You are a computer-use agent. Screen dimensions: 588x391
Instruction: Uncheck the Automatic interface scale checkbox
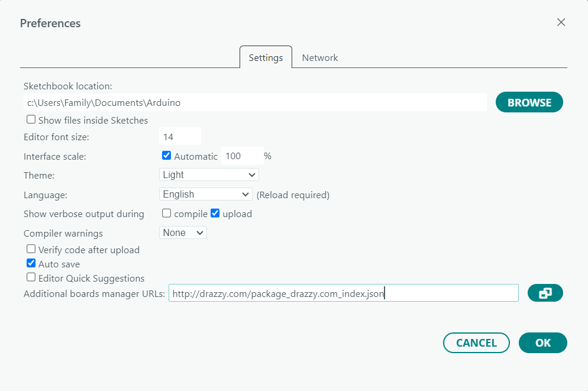tap(167, 156)
